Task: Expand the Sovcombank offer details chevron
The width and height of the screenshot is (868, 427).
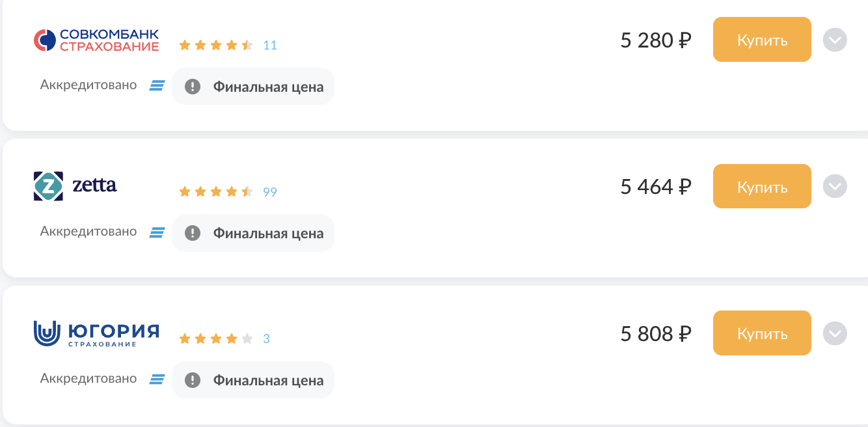Action: [835, 40]
